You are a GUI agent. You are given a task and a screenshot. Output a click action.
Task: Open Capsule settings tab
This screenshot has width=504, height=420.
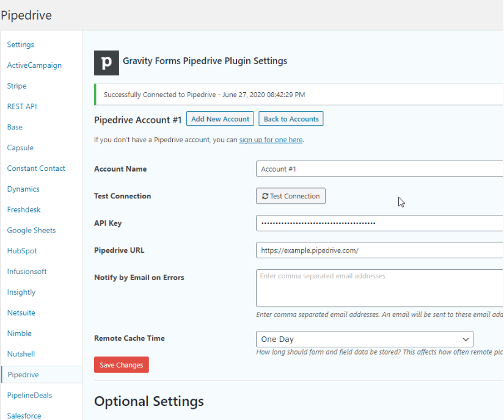coord(20,148)
